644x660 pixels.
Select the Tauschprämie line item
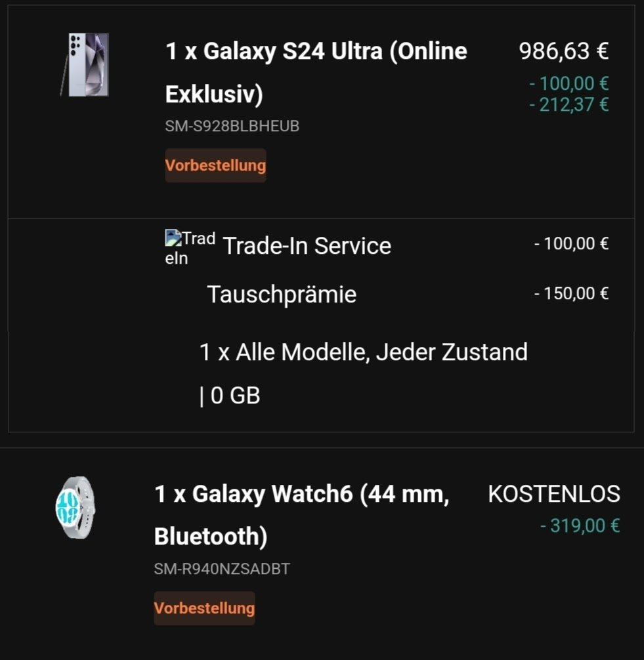point(282,295)
